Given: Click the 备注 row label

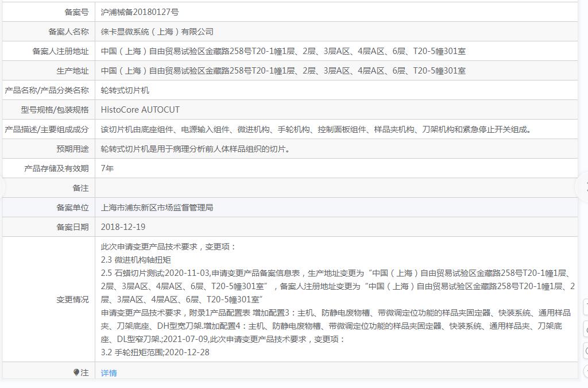Looking at the screenshot, I should [80, 188].
